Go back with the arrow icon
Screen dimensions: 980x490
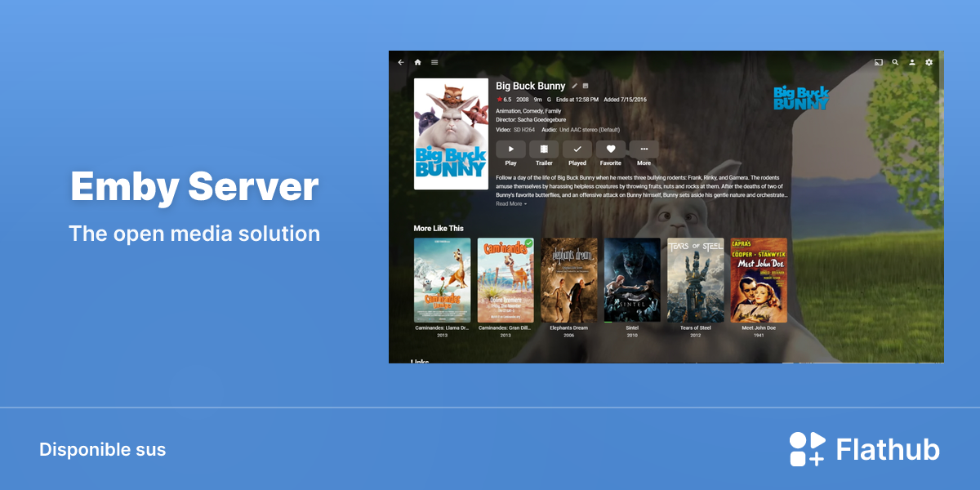[401, 62]
